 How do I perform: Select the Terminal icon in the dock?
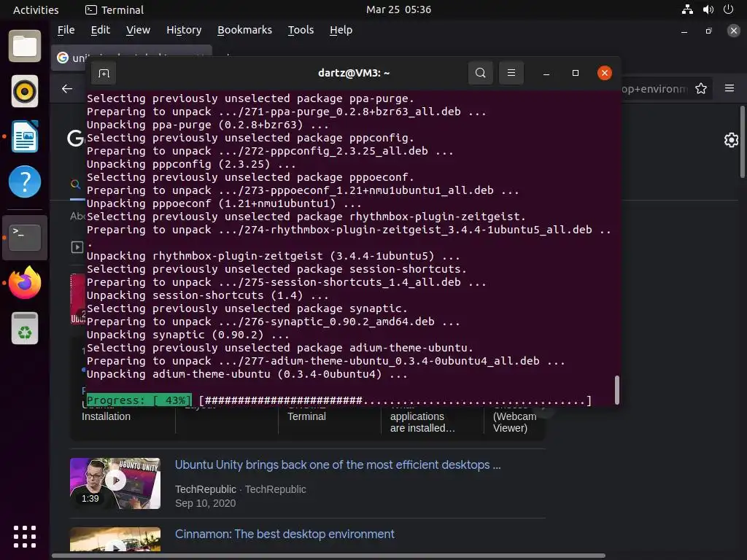pyautogui.click(x=25, y=237)
